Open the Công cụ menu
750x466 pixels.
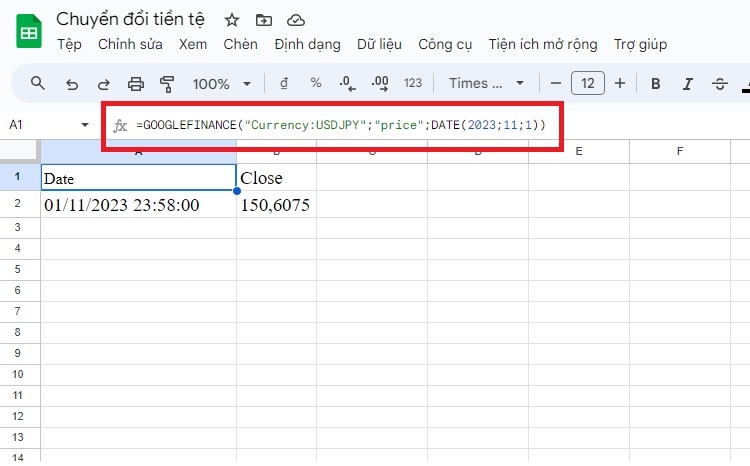point(445,44)
